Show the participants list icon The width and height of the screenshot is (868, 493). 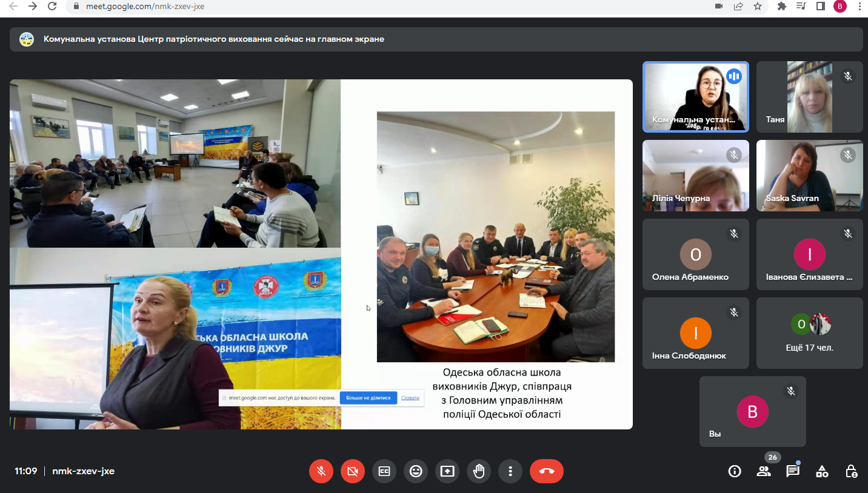[x=764, y=471]
